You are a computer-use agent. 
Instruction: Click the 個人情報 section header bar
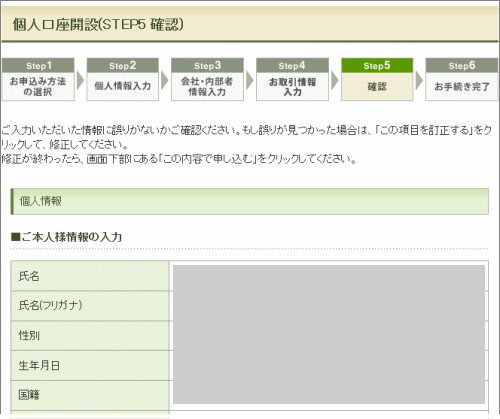250,201
